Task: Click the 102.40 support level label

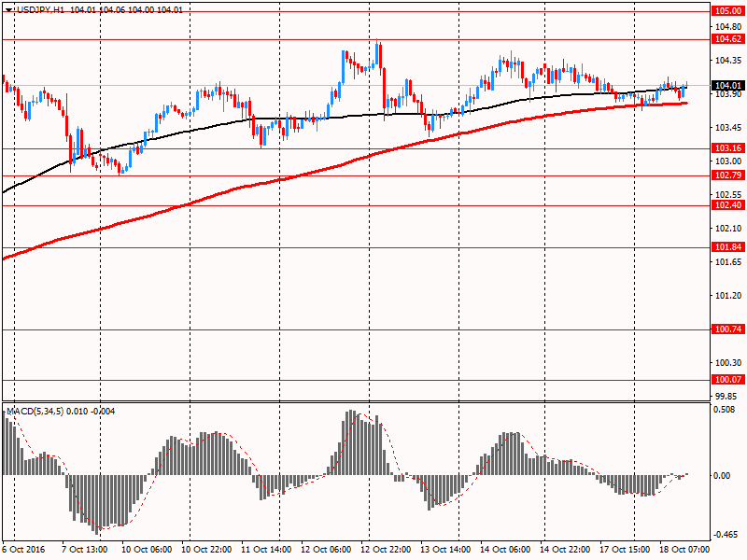Action: click(x=728, y=205)
